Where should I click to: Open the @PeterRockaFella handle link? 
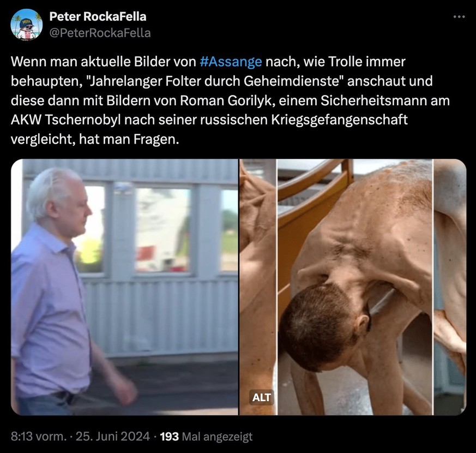100,33
